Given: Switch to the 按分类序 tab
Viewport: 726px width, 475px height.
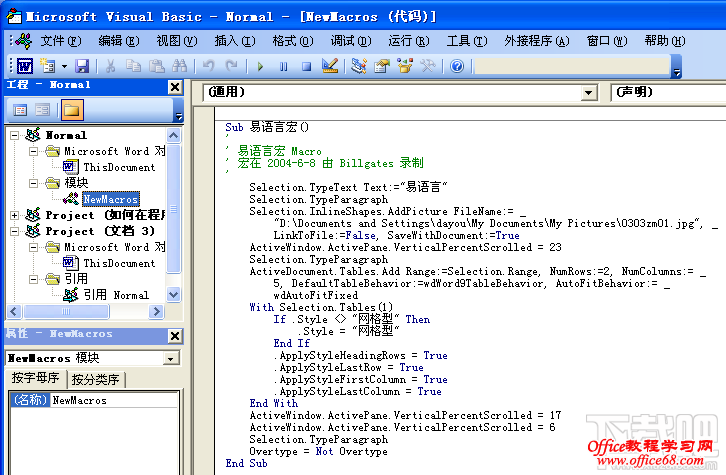Looking at the screenshot, I should click(x=96, y=380).
